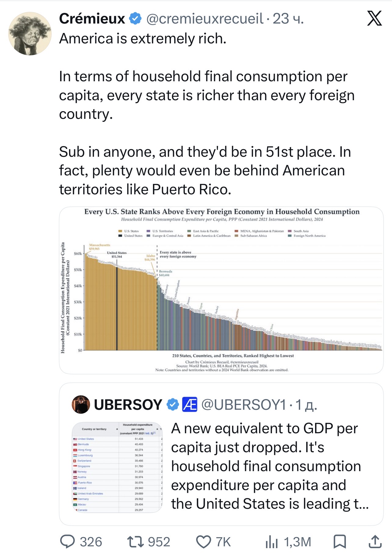Click the Crémieux display name
Image resolution: width=392 pixels, height=557 pixels.
click(x=92, y=19)
